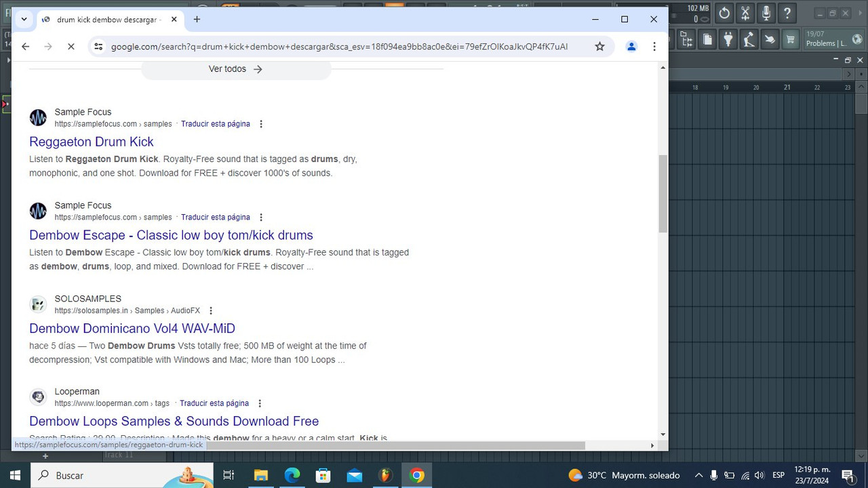Open Chrome tab search dropdown arrow
868x488 pixels.
click(24, 20)
